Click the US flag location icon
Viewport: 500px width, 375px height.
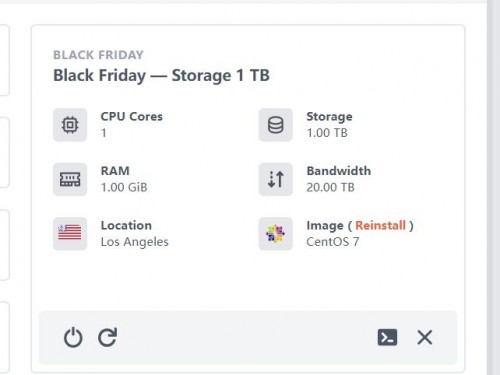tap(70, 234)
